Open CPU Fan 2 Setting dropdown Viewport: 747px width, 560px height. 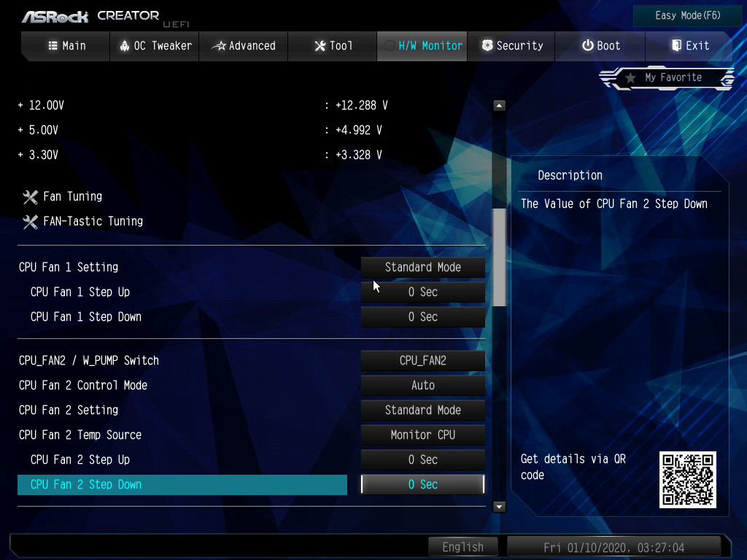click(422, 411)
